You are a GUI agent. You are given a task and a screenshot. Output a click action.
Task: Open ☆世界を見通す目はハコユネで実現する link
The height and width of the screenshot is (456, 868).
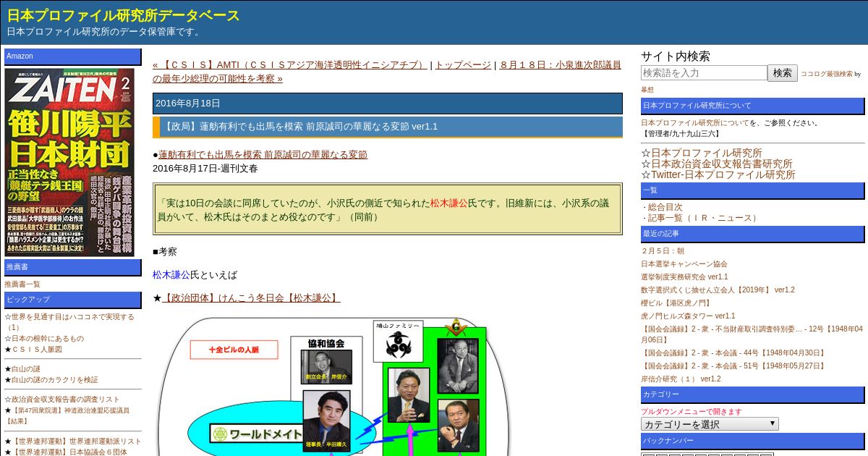click(69, 321)
